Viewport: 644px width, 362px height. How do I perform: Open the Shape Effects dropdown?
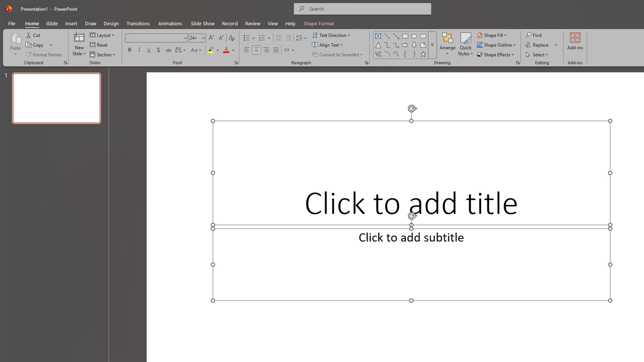(x=495, y=55)
